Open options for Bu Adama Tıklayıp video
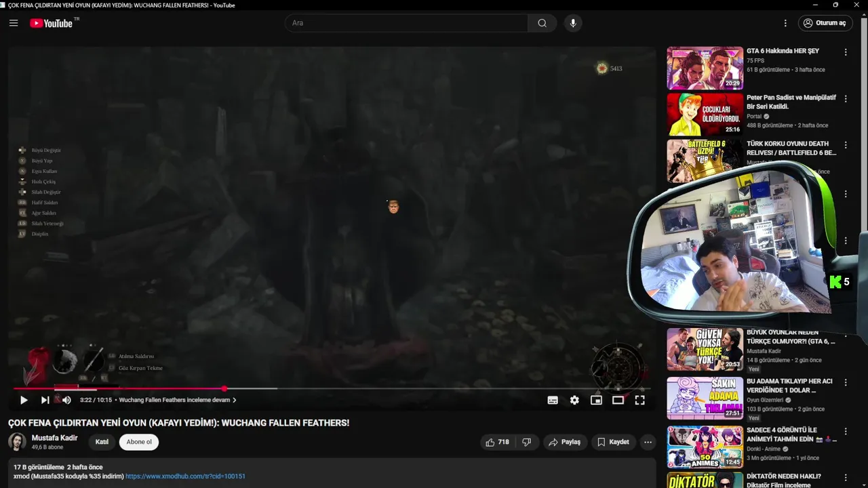Image resolution: width=868 pixels, height=488 pixels. click(846, 382)
